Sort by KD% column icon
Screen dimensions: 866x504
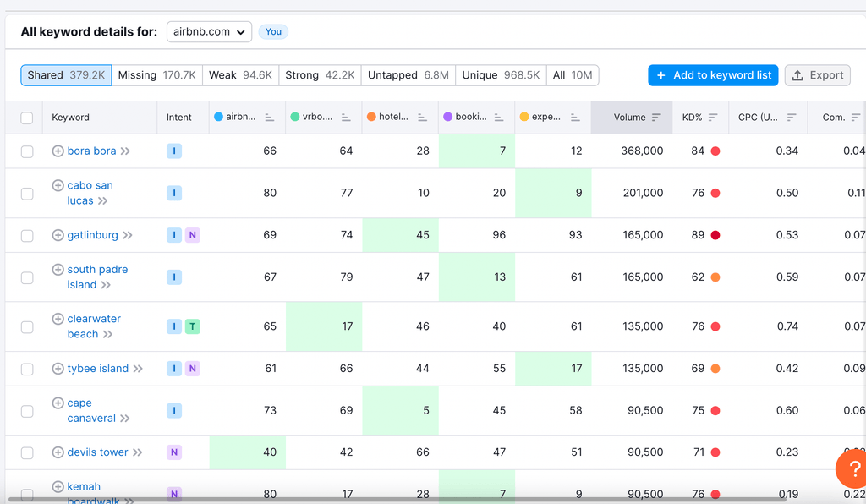[712, 117]
